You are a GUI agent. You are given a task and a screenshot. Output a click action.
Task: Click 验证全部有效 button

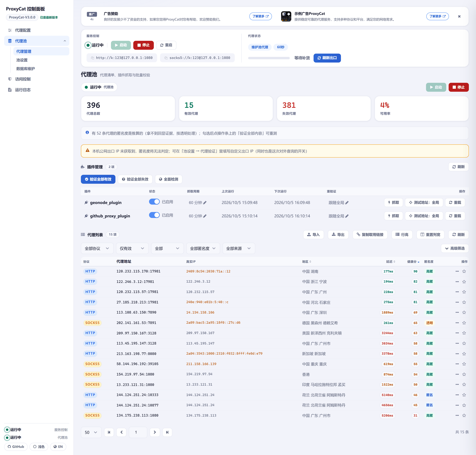click(98, 179)
